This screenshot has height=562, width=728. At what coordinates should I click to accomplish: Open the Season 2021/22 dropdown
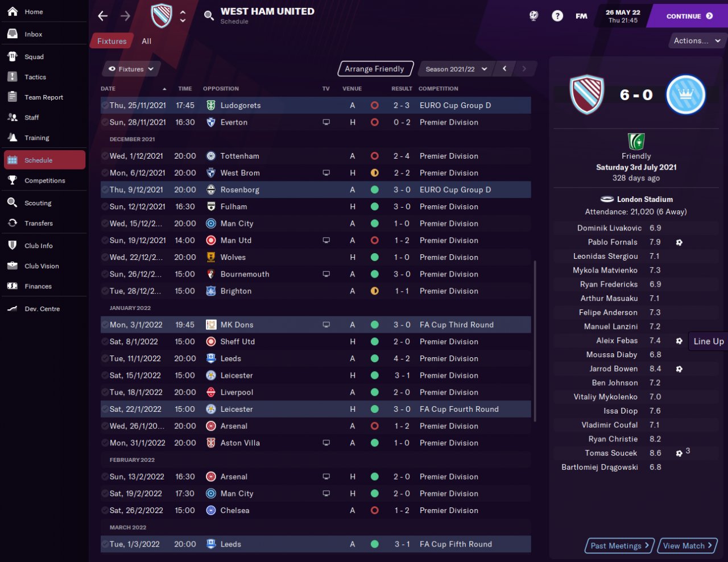456,69
